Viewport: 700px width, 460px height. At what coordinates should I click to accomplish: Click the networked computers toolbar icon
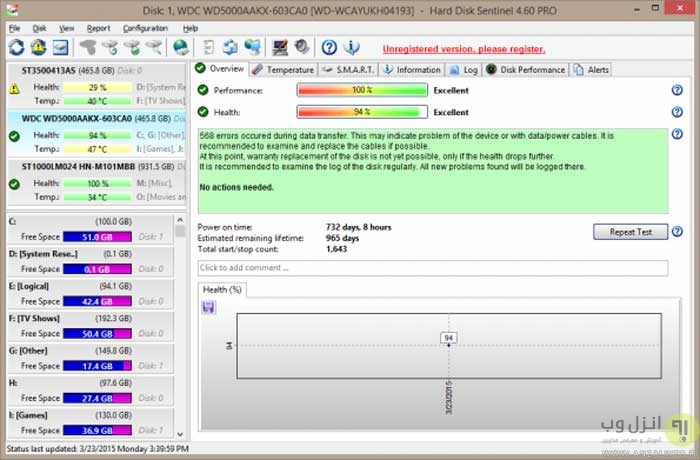252,47
